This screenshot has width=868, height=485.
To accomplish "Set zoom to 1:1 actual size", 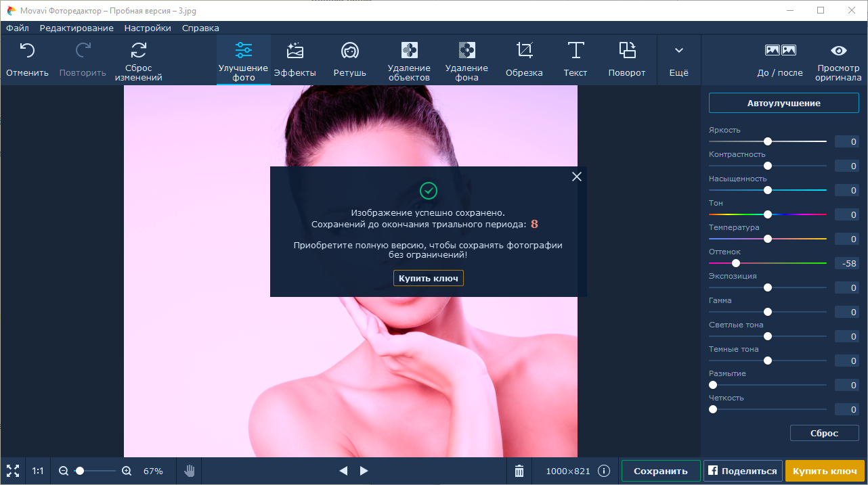I will 38,471.
